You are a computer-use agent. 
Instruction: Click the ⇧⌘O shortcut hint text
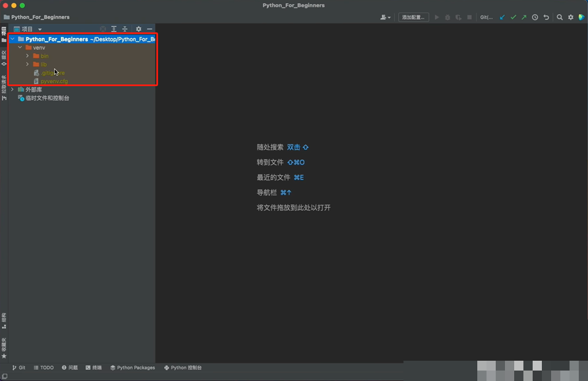point(296,162)
